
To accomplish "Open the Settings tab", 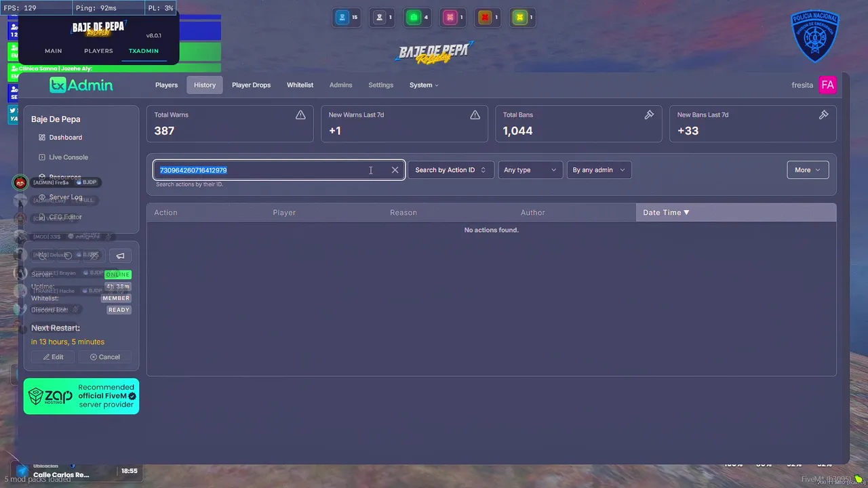I will coord(380,85).
